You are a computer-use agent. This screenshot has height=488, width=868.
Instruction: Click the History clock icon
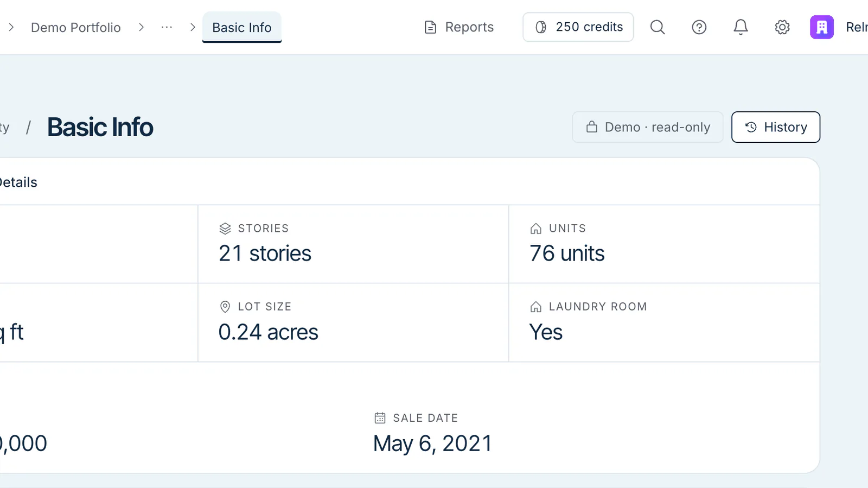751,127
